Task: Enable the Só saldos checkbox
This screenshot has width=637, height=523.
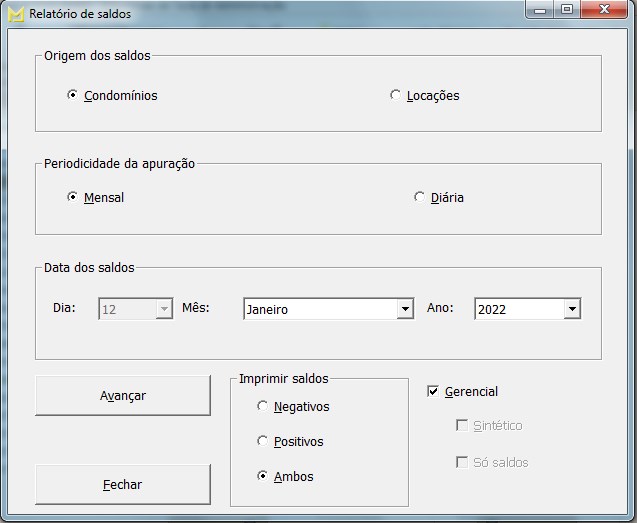Action: click(x=461, y=462)
